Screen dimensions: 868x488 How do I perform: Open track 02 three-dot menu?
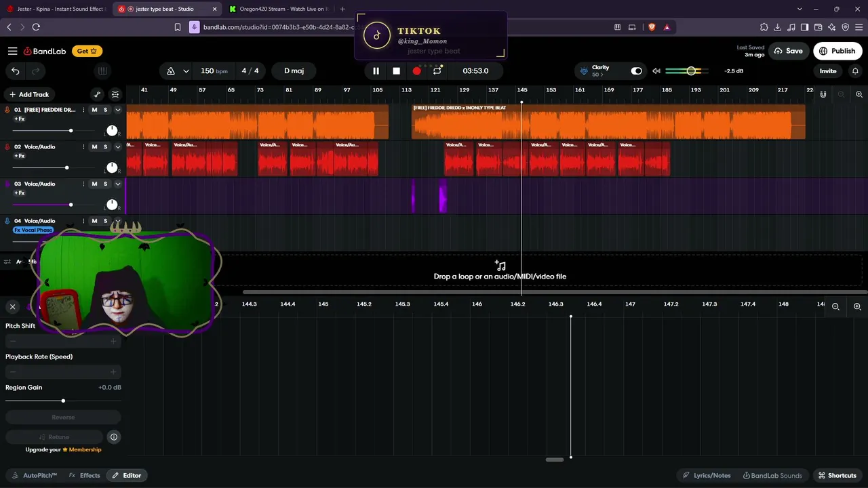click(83, 147)
